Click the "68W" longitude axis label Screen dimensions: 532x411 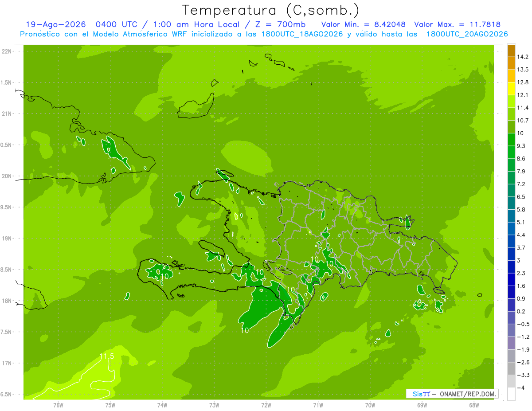tap(473, 405)
